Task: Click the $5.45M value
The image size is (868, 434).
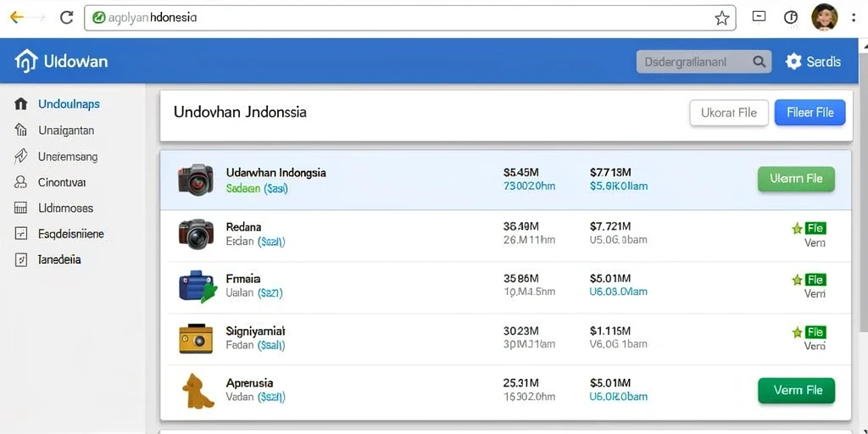Action: pos(521,172)
